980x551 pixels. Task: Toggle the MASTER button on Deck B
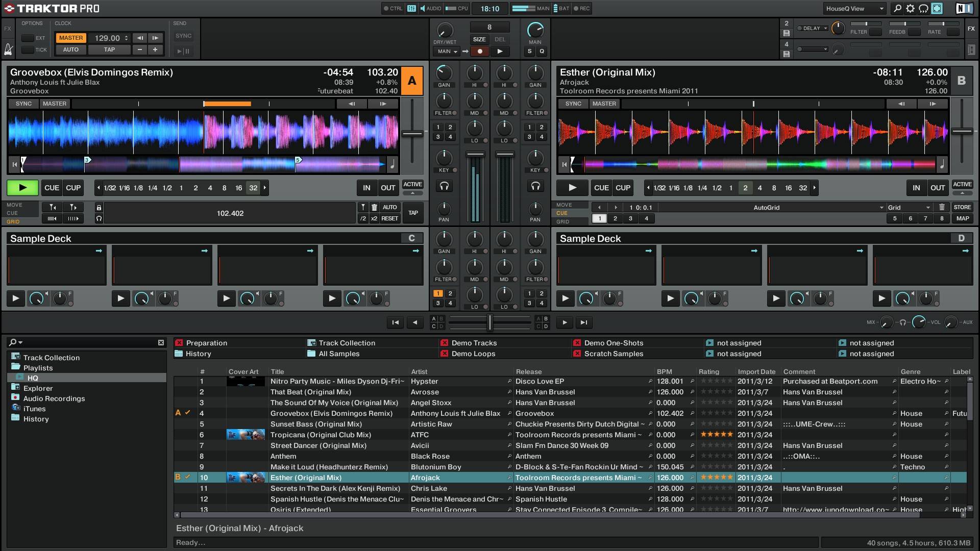[x=604, y=103]
